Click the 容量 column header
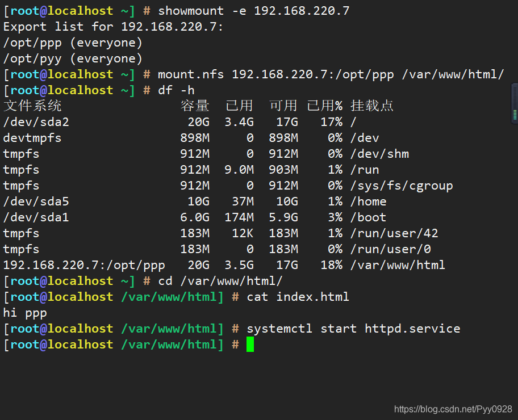The width and height of the screenshot is (518, 420). (195, 106)
